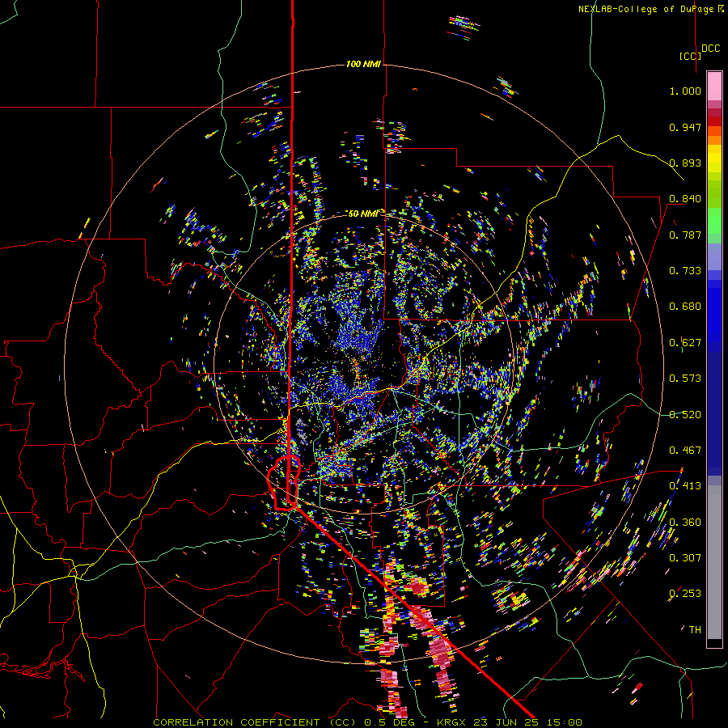Click the gray segment of the color bar

pyautogui.click(x=714, y=562)
